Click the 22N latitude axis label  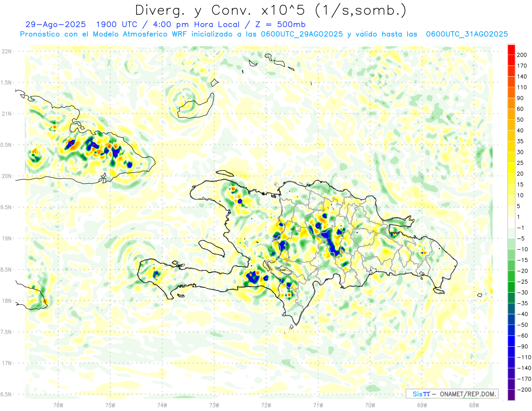coord(7,51)
